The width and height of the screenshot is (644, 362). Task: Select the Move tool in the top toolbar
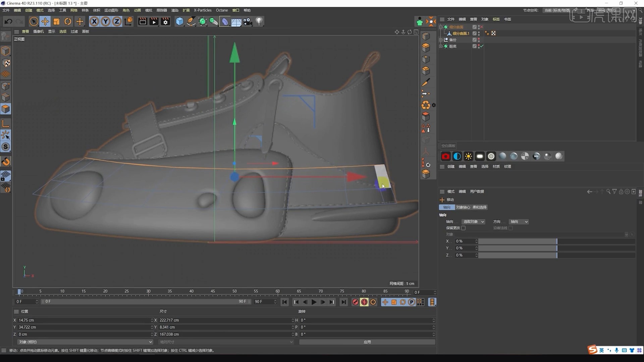click(45, 21)
